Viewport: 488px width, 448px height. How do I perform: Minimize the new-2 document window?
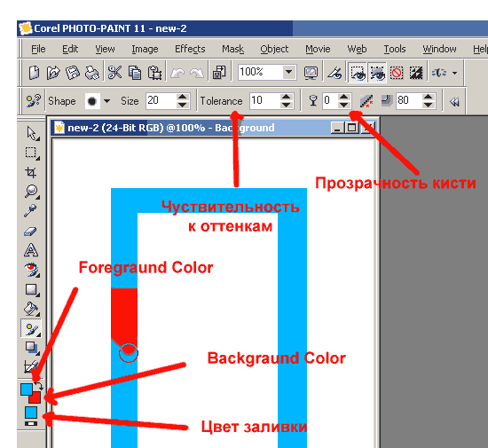pyautogui.click(x=337, y=128)
